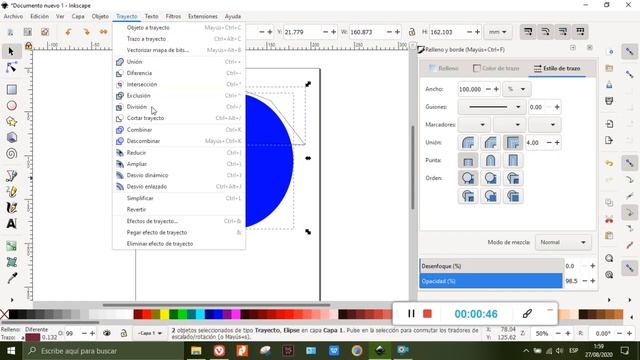Select the rectangle tool
Image resolution: width=640 pixels, height=360 pixels.
tap(11, 89)
